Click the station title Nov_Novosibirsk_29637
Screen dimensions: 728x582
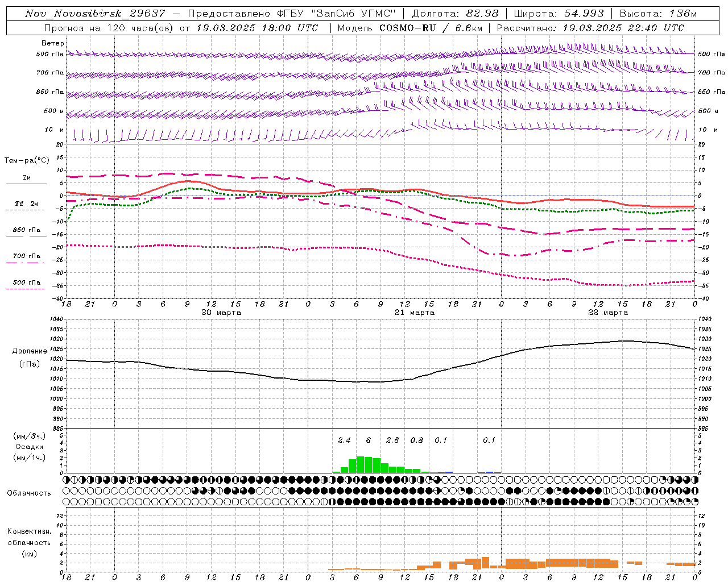[96, 14]
